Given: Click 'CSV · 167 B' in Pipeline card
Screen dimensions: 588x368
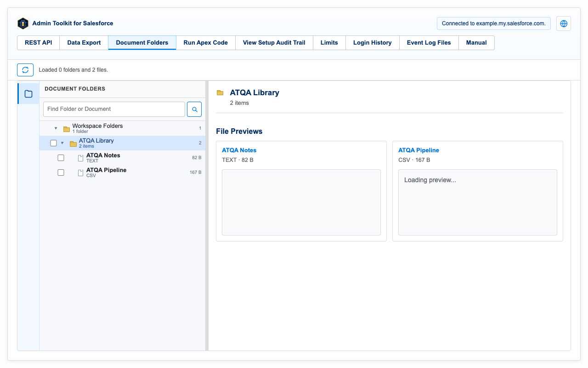Looking at the screenshot, I should 414,160.
